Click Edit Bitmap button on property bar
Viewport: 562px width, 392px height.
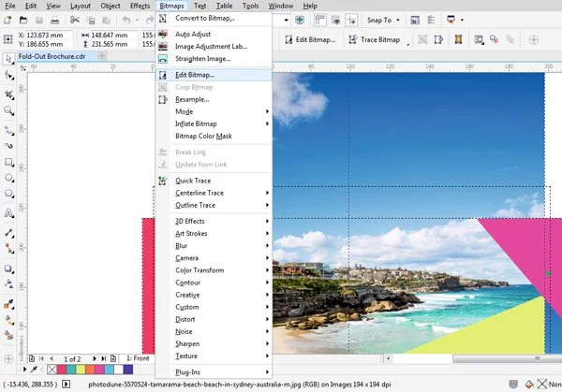coord(310,39)
